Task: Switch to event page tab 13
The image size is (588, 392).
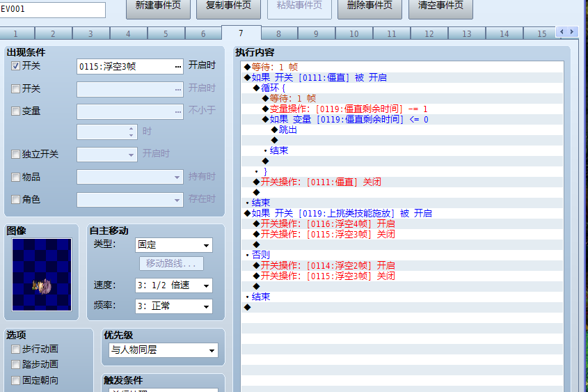Action: pyautogui.click(x=466, y=33)
